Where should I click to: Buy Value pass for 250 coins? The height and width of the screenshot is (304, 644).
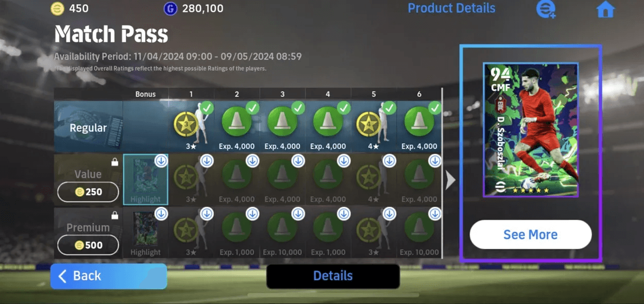(88, 192)
